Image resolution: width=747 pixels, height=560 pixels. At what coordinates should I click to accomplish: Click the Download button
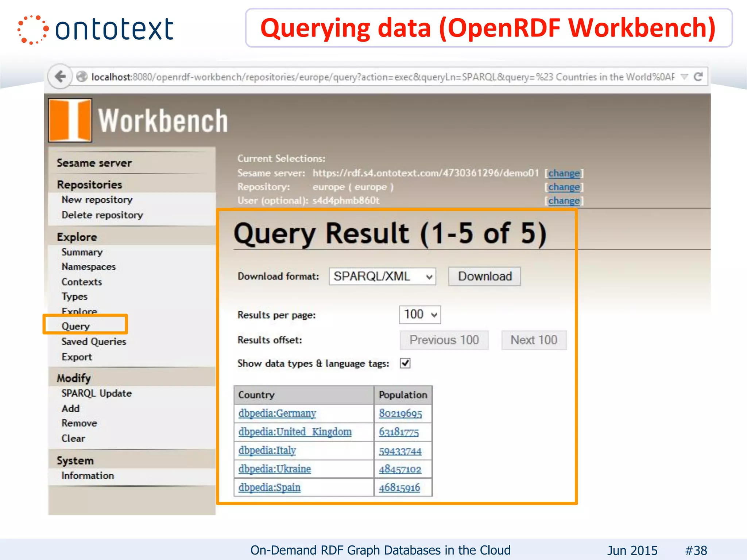(484, 276)
